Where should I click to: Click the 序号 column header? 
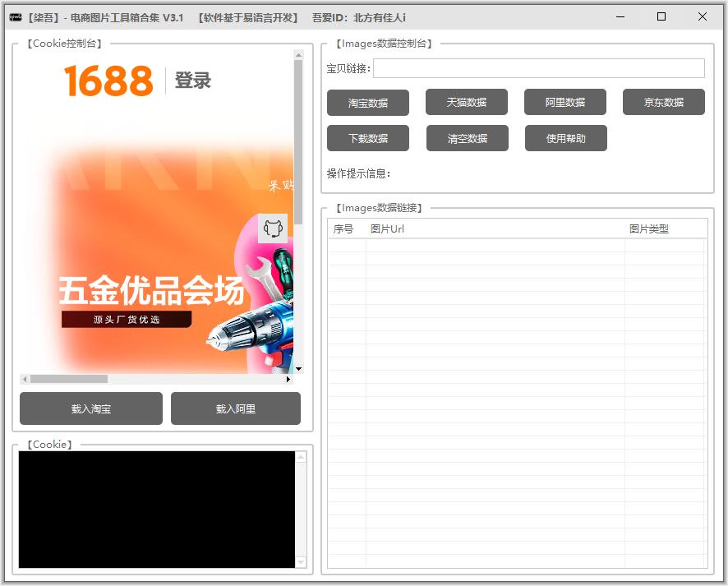tap(343, 229)
